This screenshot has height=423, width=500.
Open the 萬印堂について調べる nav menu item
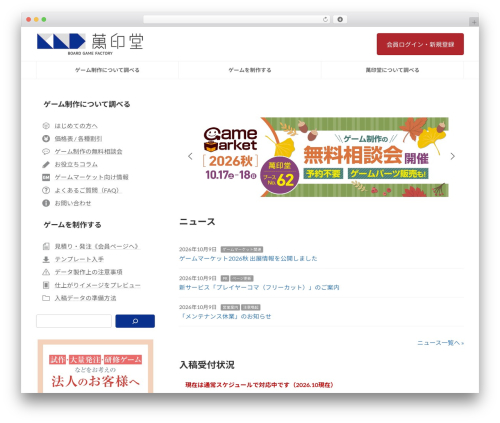coord(392,70)
